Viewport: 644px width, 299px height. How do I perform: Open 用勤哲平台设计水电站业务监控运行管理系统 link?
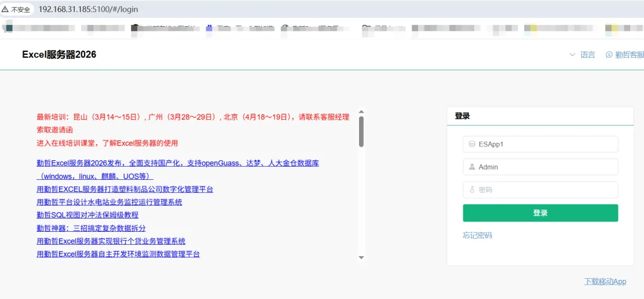(109, 202)
